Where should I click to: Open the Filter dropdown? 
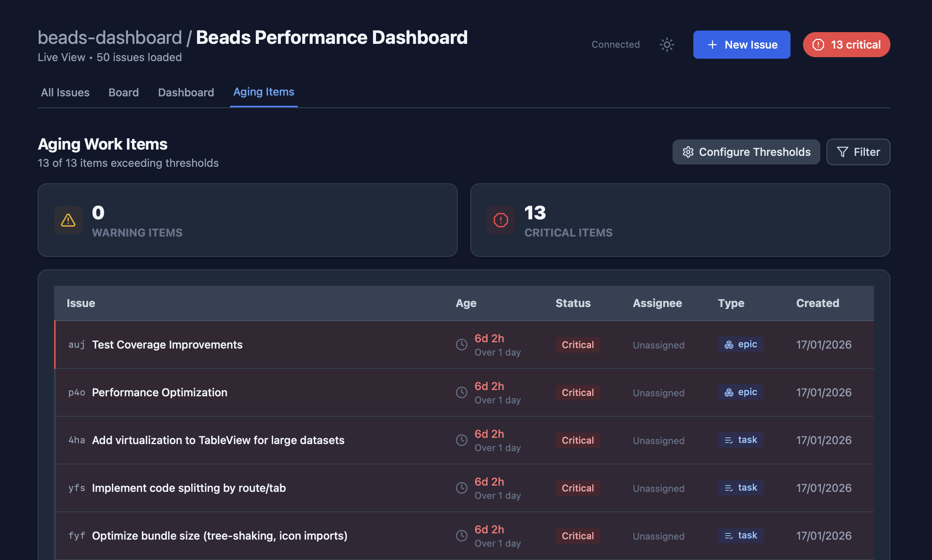[858, 152]
